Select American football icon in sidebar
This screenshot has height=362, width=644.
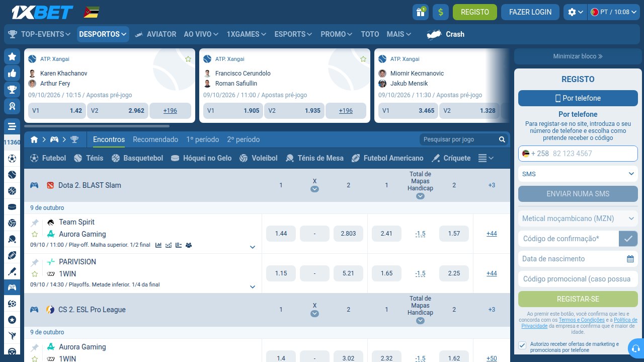point(12,255)
